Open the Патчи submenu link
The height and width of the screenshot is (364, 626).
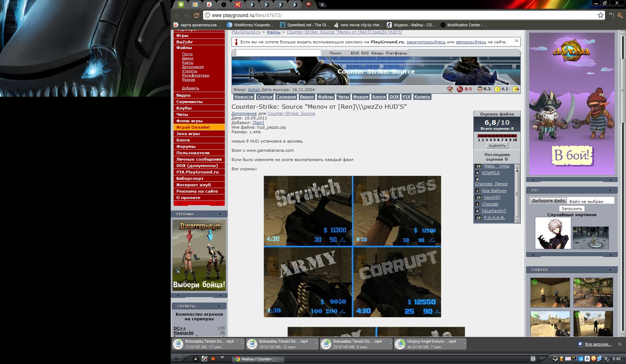coord(187,54)
